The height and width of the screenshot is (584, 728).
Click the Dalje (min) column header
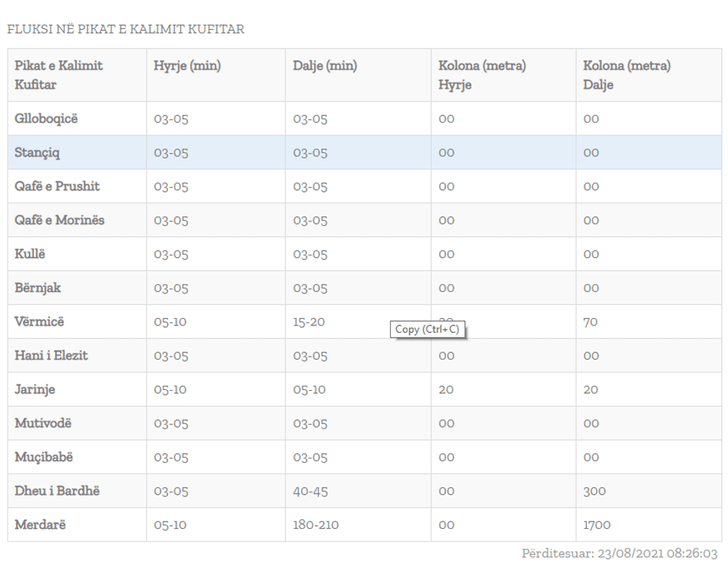coord(325,66)
